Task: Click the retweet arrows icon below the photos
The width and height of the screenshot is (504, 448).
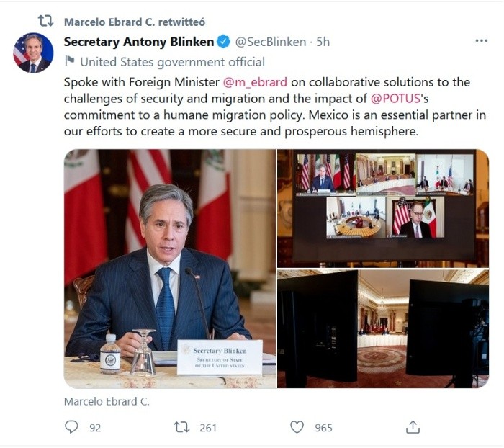Action: click(x=182, y=427)
